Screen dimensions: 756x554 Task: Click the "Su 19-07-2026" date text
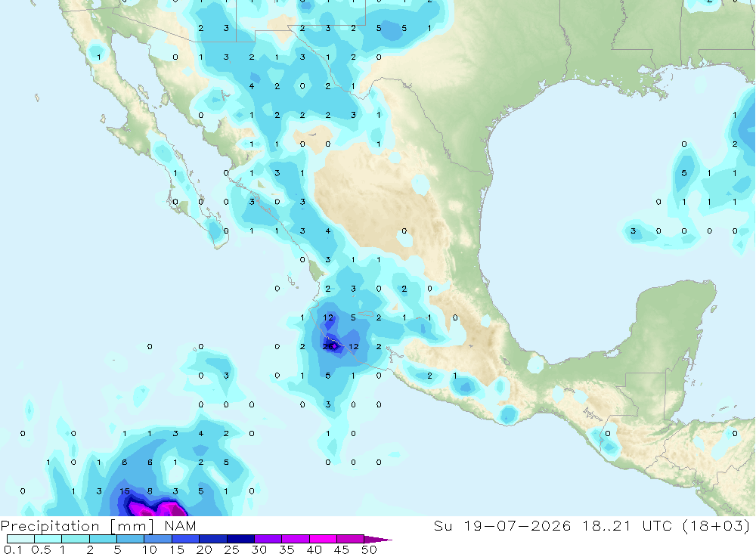[503, 525]
